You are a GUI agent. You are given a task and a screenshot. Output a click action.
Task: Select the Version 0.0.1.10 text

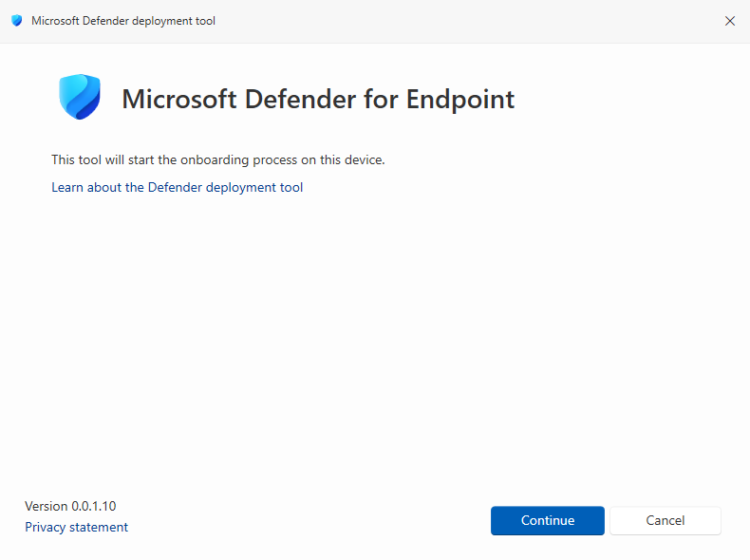(70, 506)
